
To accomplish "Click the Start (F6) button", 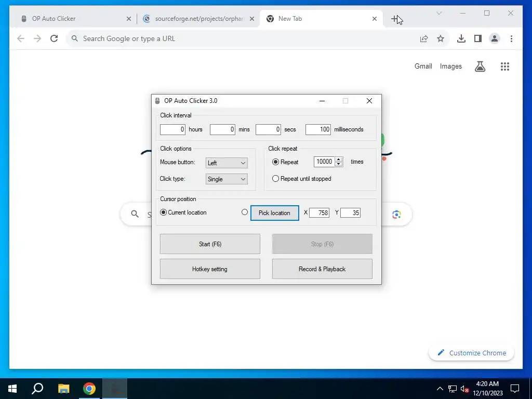I will click(x=210, y=244).
